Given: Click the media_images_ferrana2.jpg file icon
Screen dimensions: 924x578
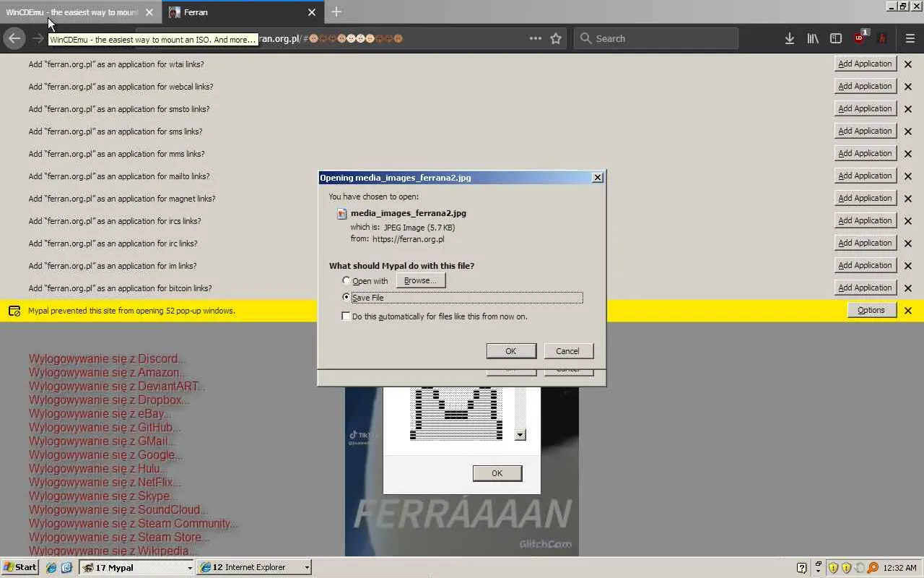Looking at the screenshot, I should point(342,213).
